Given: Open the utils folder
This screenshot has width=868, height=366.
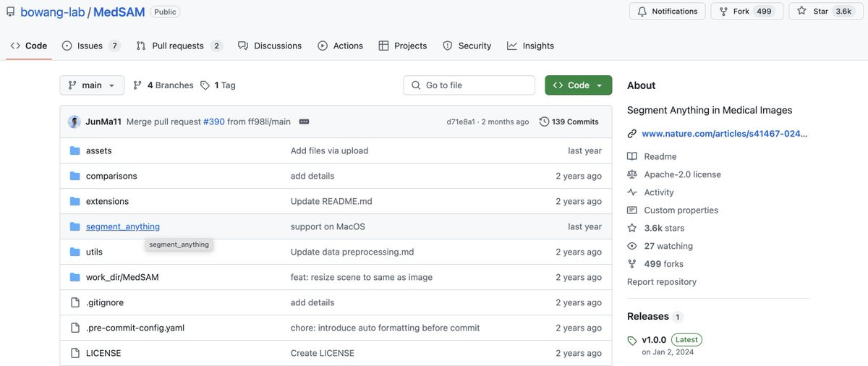Looking at the screenshot, I should (x=94, y=252).
